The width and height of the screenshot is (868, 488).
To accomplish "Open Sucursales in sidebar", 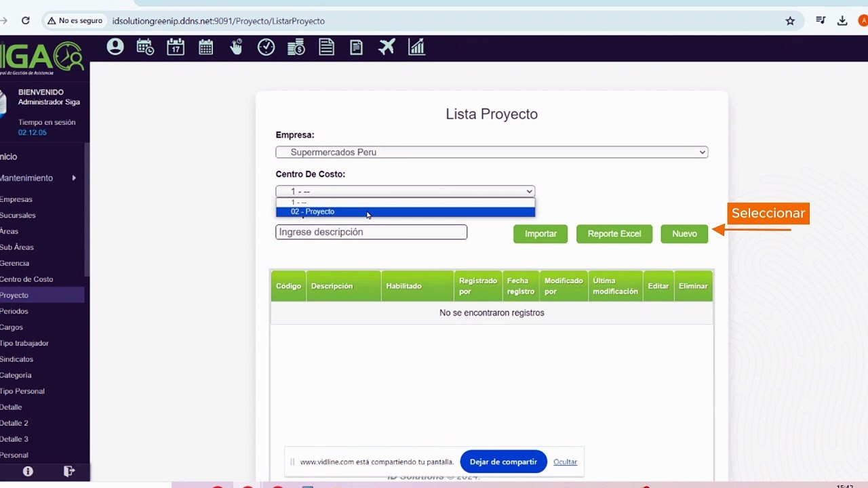I will coord(18,216).
